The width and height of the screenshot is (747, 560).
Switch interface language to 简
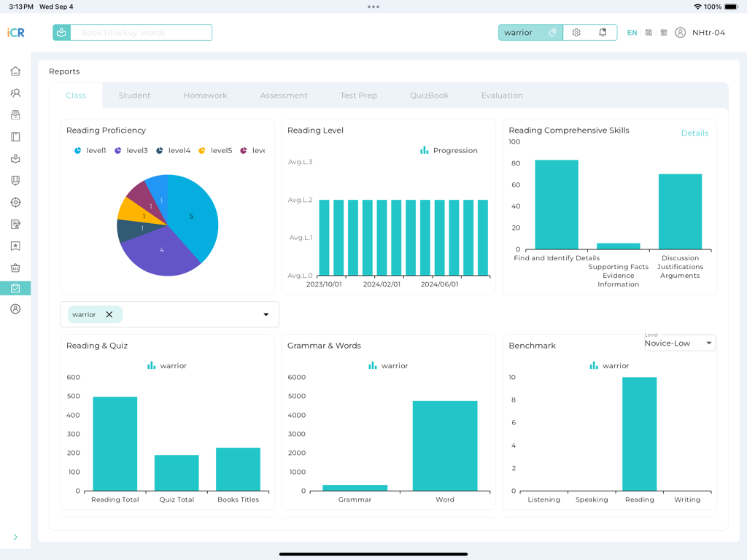(x=648, y=32)
